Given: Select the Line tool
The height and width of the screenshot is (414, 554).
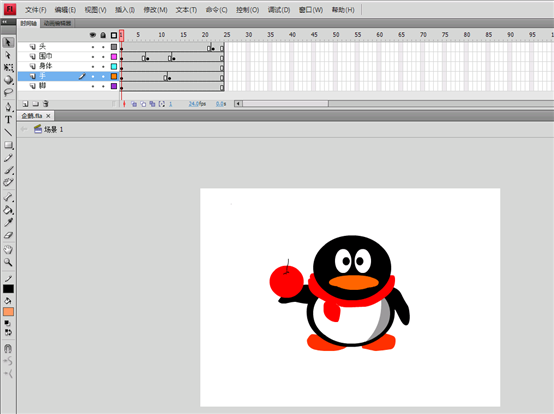Looking at the screenshot, I should [x=8, y=132].
